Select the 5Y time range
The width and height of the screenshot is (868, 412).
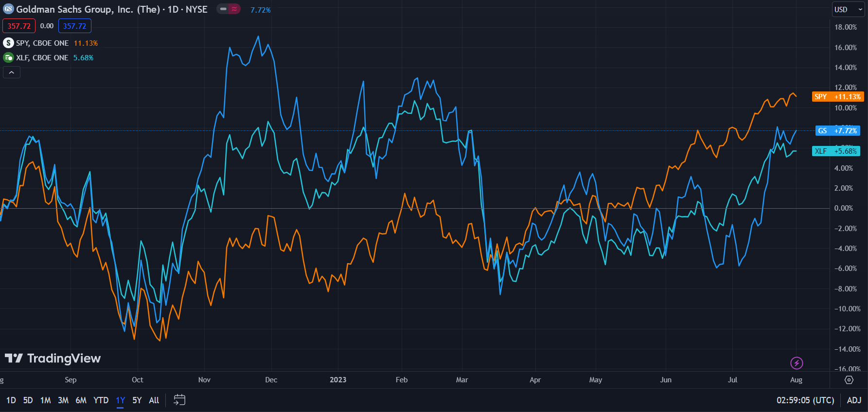click(137, 400)
